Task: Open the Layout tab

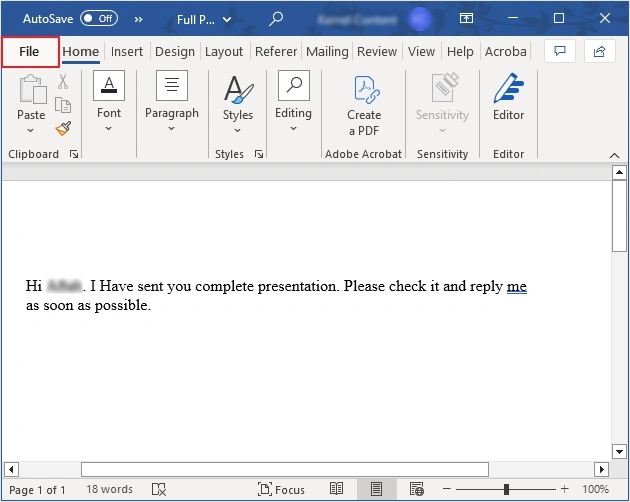Action: pyautogui.click(x=224, y=52)
